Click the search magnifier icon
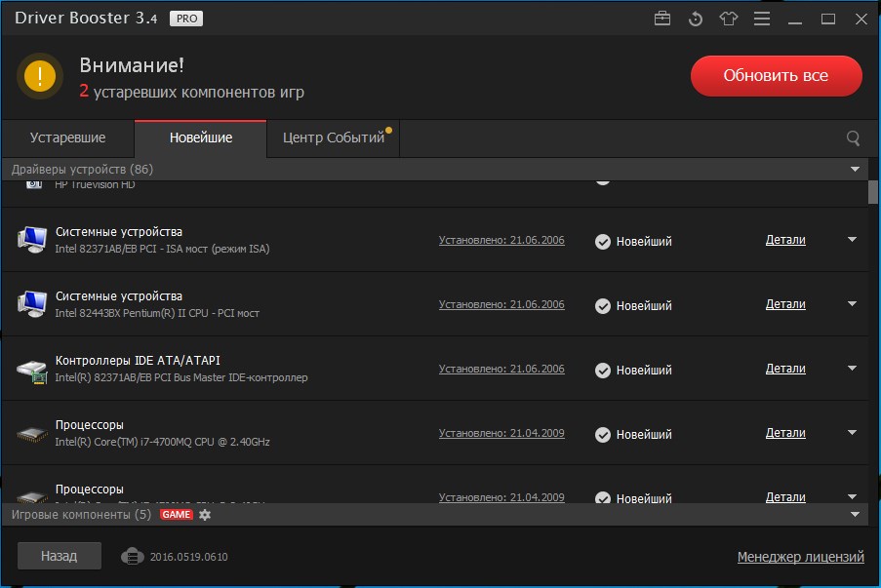The image size is (881, 588). pos(853,138)
